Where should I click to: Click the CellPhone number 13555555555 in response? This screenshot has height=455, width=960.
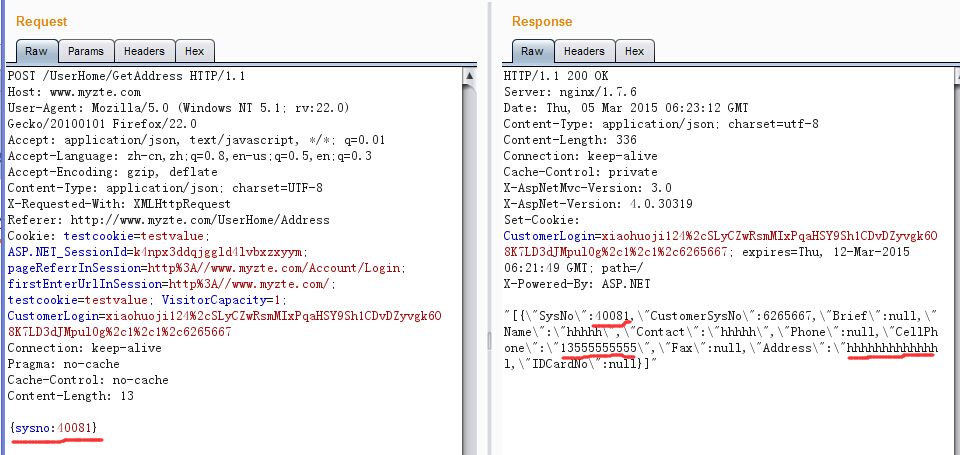(x=598, y=348)
